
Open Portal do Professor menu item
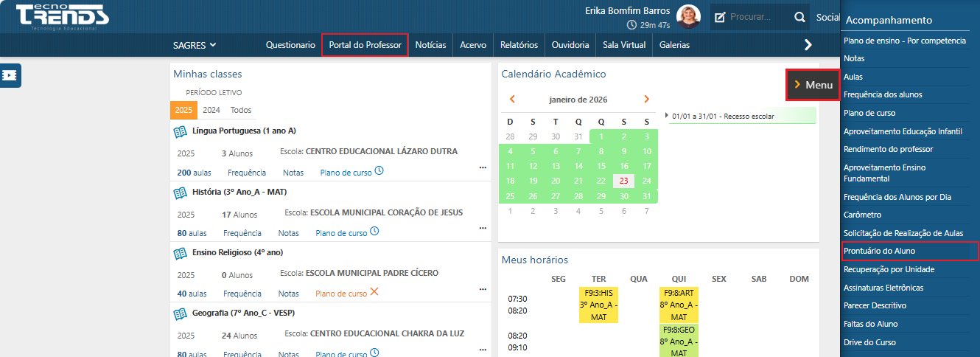(365, 45)
